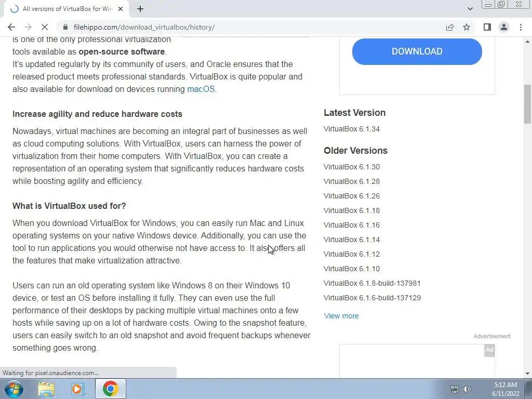Click the Ad badge on advertisement
Viewport: 532px width, 399px height.
[489, 350]
